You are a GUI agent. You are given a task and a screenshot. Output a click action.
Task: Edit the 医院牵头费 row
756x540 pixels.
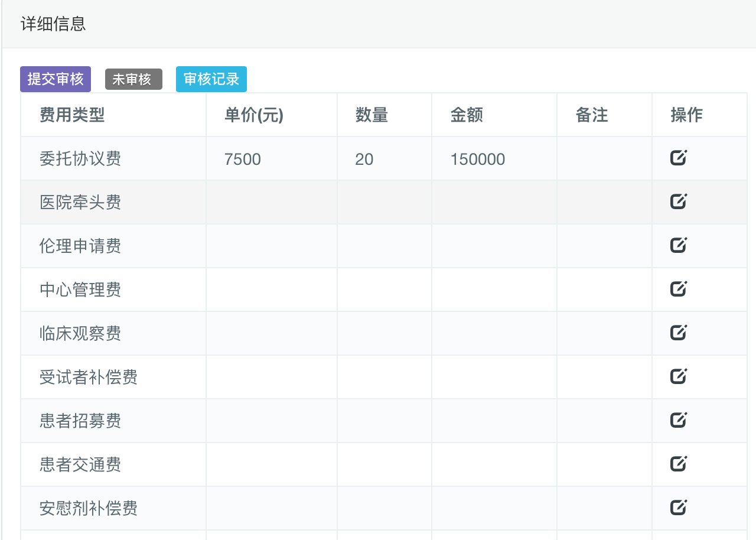pos(679,201)
